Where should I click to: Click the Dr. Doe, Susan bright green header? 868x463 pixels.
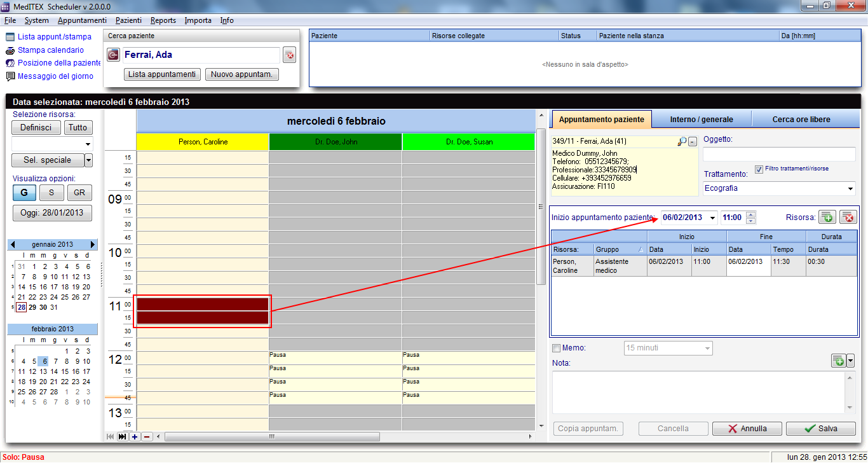click(x=468, y=142)
